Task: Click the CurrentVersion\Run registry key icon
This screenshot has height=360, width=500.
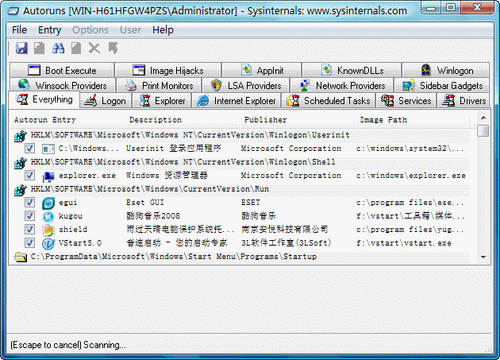Action: click(20, 190)
